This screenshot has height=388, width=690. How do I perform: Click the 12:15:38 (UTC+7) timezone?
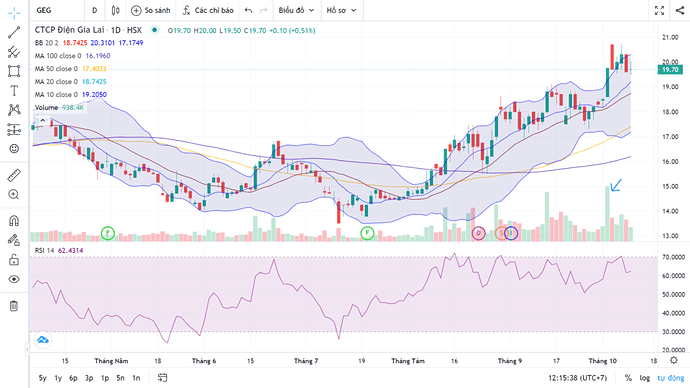click(577, 378)
